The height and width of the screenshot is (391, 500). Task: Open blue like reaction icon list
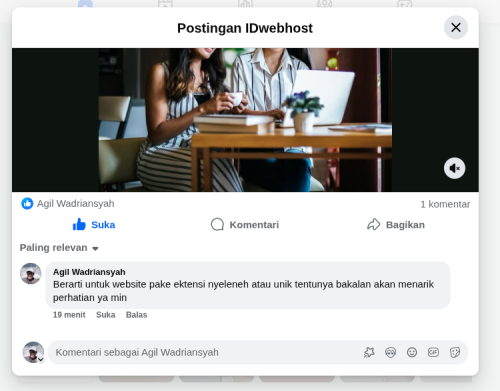(x=27, y=203)
